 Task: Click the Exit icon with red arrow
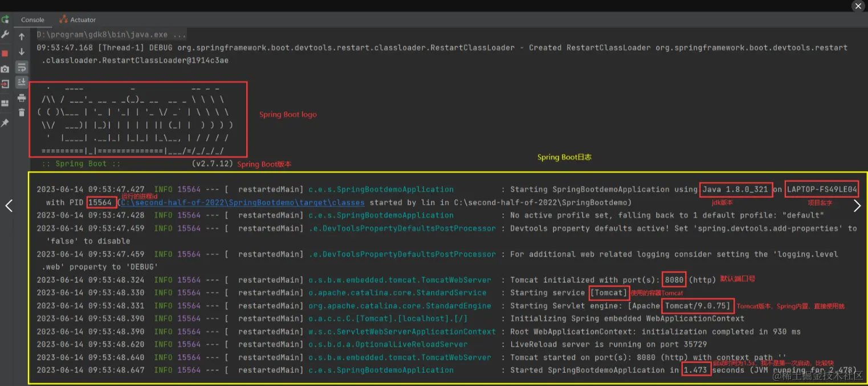[5, 84]
